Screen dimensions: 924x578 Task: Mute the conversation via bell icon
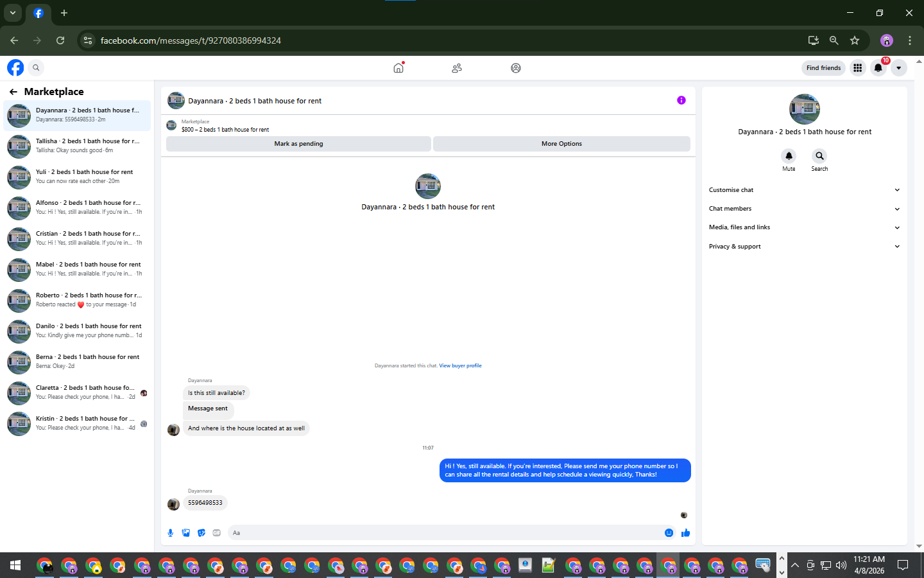click(789, 156)
